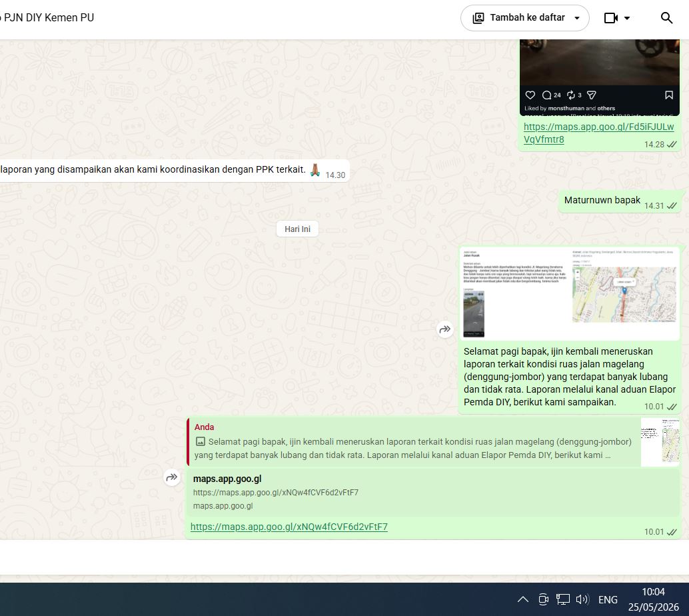The image size is (689, 616).
Task: Open the Meet Now tray icon
Action: 544,599
